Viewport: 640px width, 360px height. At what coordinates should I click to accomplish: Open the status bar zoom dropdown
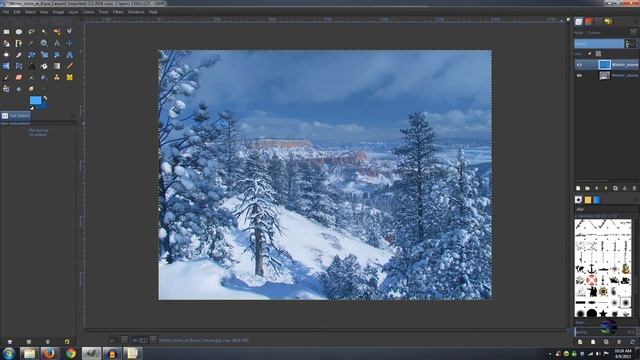tap(153, 340)
